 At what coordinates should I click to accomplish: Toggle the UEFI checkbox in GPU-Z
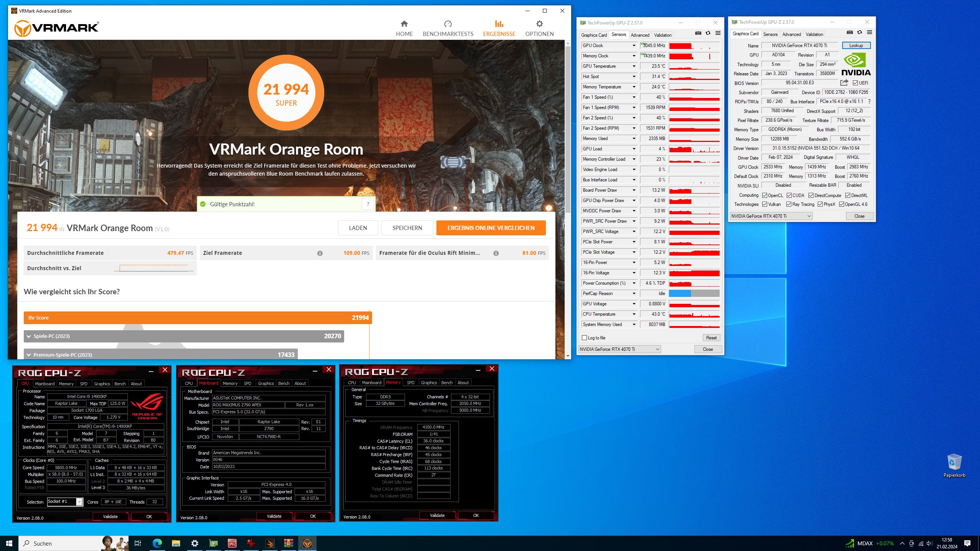pyautogui.click(x=855, y=83)
